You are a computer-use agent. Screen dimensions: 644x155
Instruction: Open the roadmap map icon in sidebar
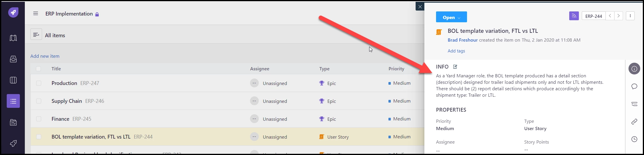(13, 38)
